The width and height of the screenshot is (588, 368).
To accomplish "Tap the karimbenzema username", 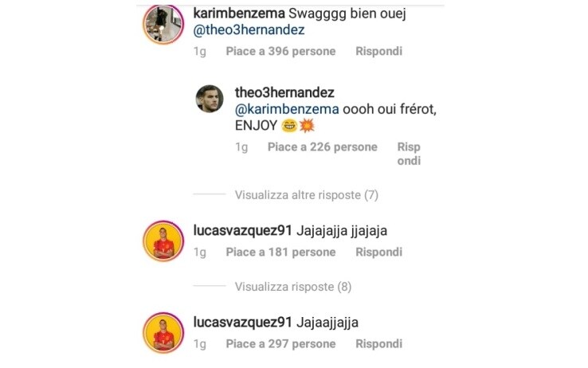I will [x=239, y=14].
